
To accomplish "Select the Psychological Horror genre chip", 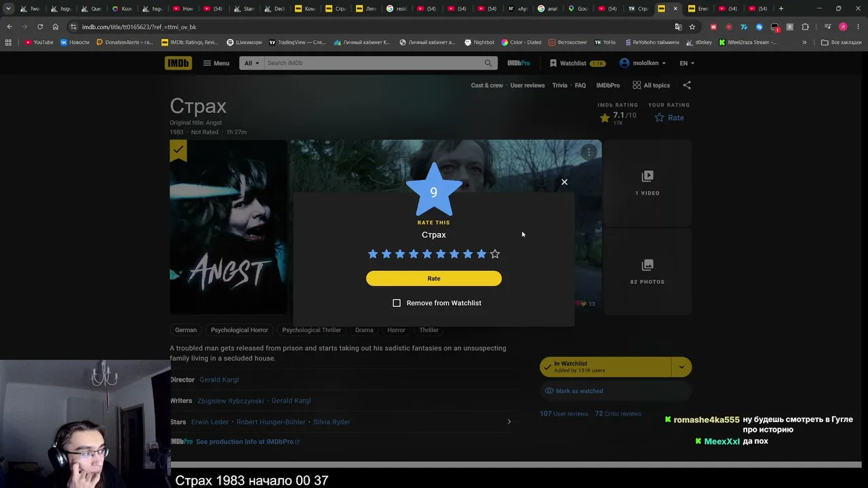I will click(239, 330).
